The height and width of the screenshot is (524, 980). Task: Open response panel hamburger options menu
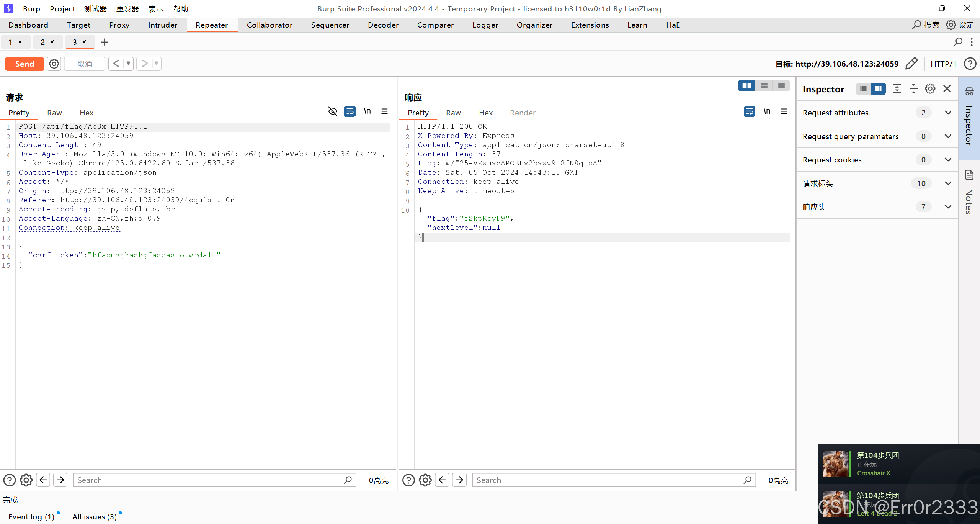pos(784,111)
